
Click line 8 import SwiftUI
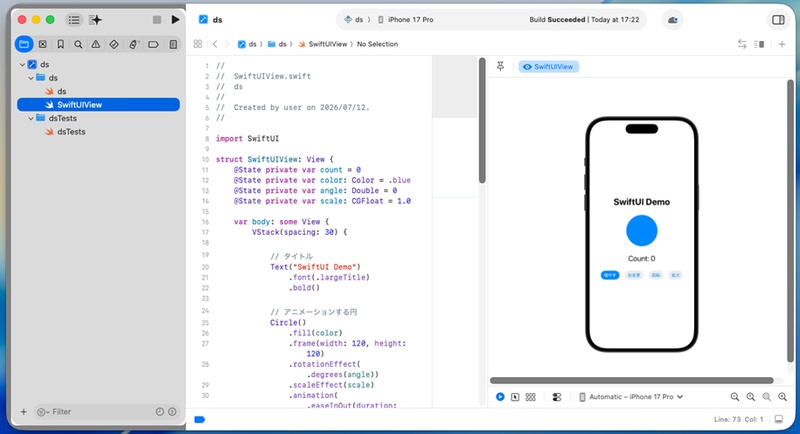click(247, 139)
